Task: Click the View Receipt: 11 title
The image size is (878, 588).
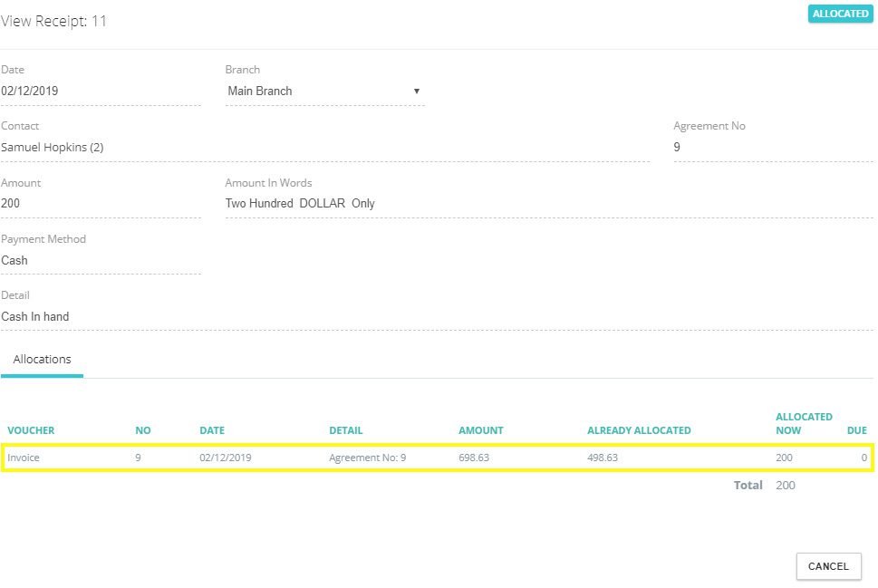Action: [53, 21]
